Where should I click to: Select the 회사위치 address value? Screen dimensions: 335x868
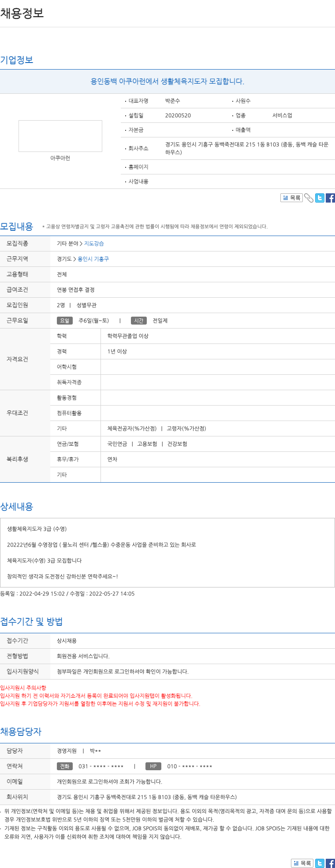point(147,797)
